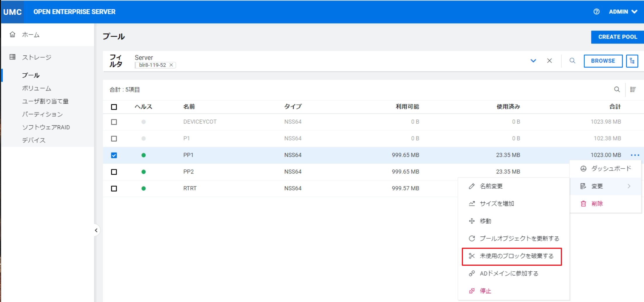Screen dimensions: 644x302
Task: Toggle the select-all header checkbox
Action: click(x=114, y=107)
